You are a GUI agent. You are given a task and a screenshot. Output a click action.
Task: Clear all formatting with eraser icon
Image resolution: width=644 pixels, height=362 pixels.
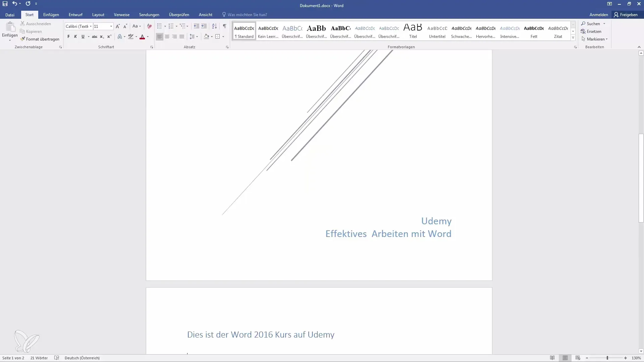click(149, 26)
